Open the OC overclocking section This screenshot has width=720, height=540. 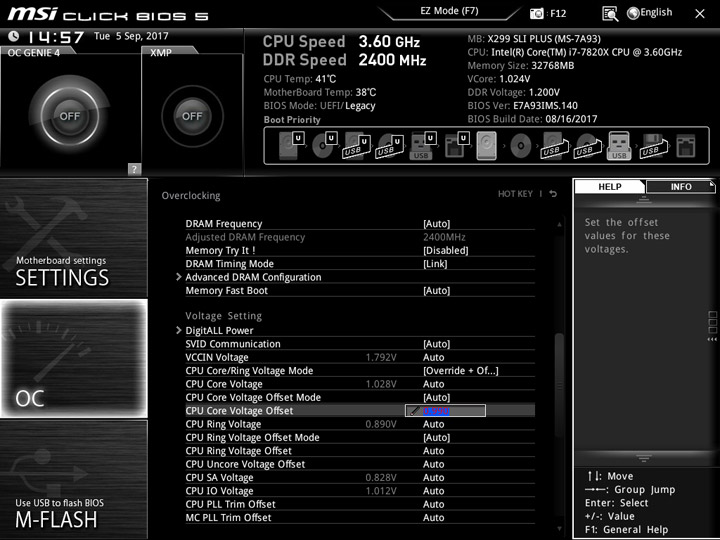(x=74, y=358)
